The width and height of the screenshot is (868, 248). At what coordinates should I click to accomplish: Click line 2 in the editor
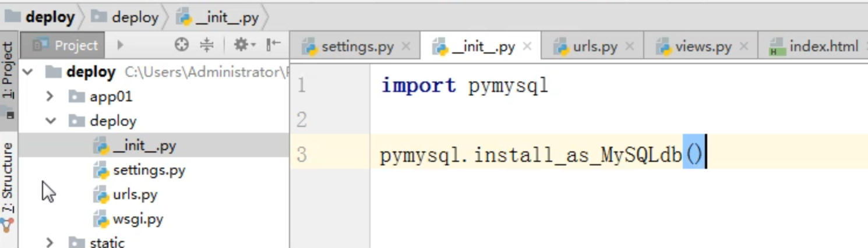pos(524,120)
